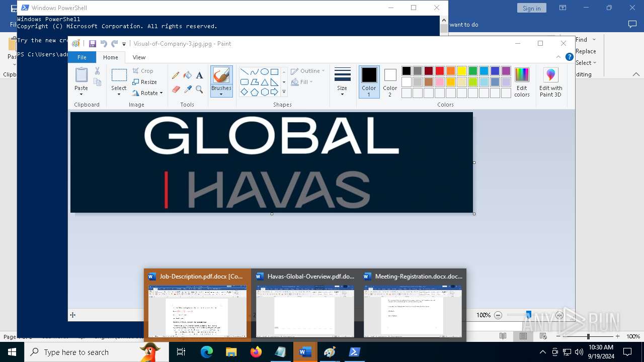
Task: Open Firefox from taskbar
Action: [256, 352]
